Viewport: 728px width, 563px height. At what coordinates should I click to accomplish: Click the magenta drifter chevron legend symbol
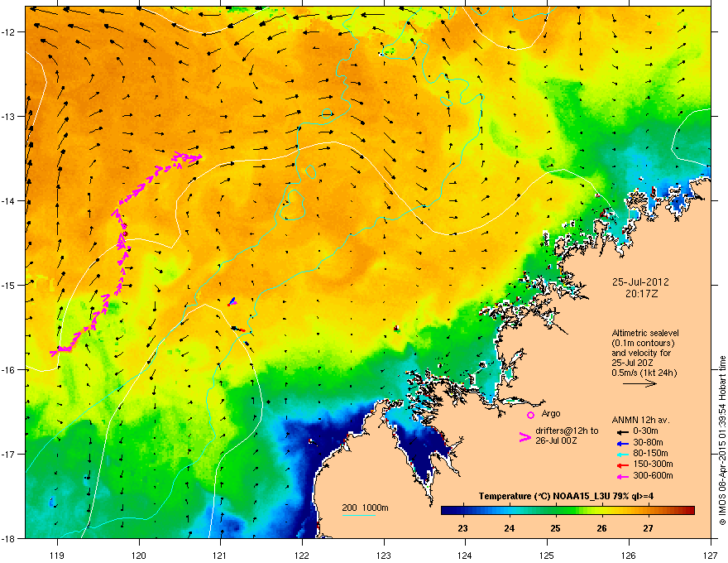point(524,437)
